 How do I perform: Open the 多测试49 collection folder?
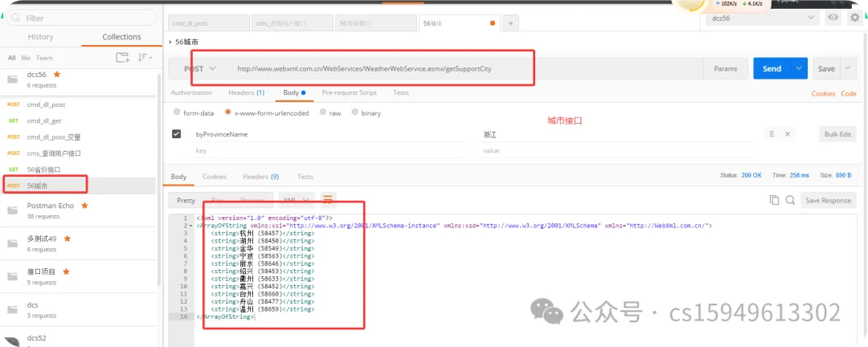coord(11,243)
